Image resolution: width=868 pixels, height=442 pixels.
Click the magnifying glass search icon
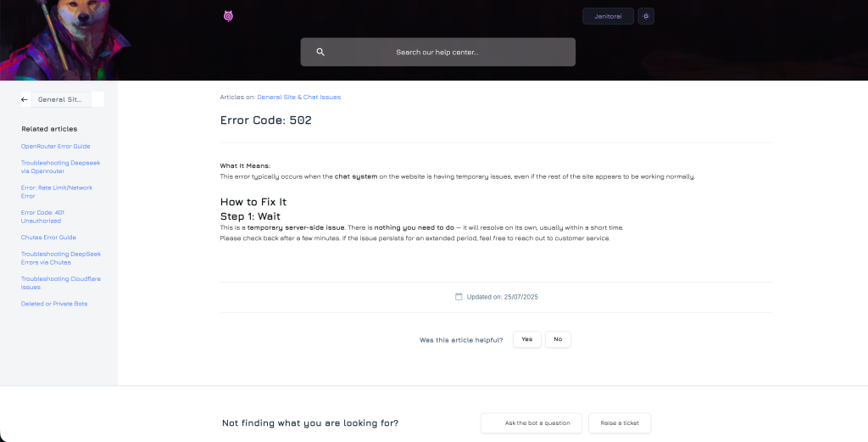[x=320, y=53]
